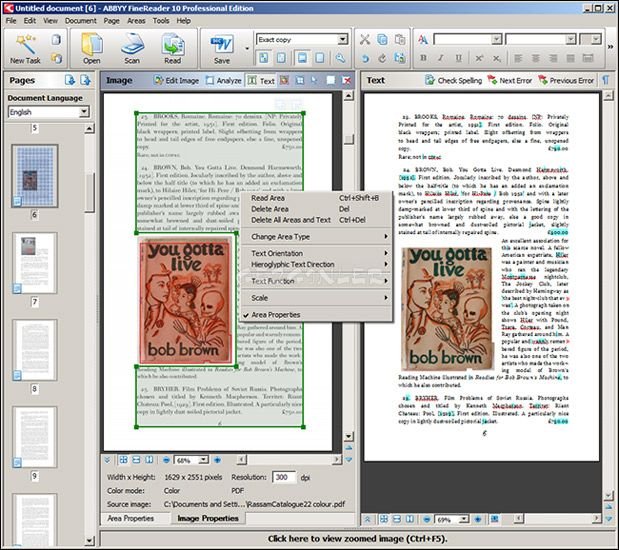619x550 pixels.
Task: Click the New Task wand icon
Action: coord(26,44)
